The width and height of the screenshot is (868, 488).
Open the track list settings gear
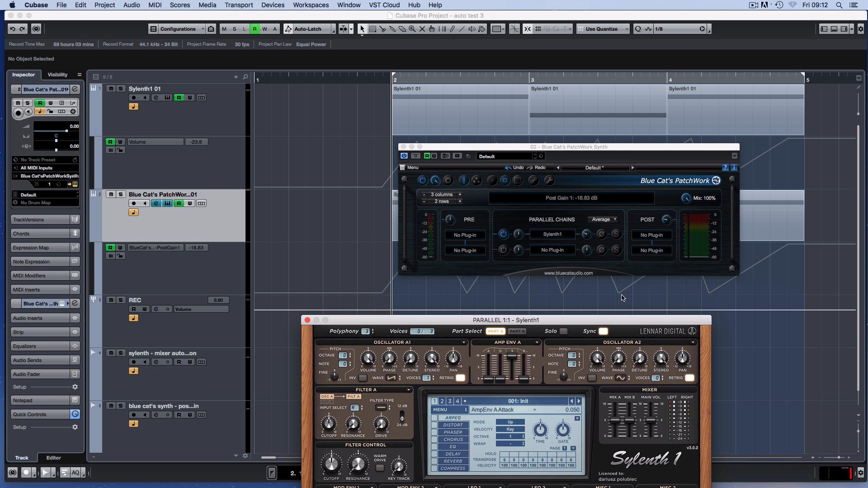click(x=245, y=456)
